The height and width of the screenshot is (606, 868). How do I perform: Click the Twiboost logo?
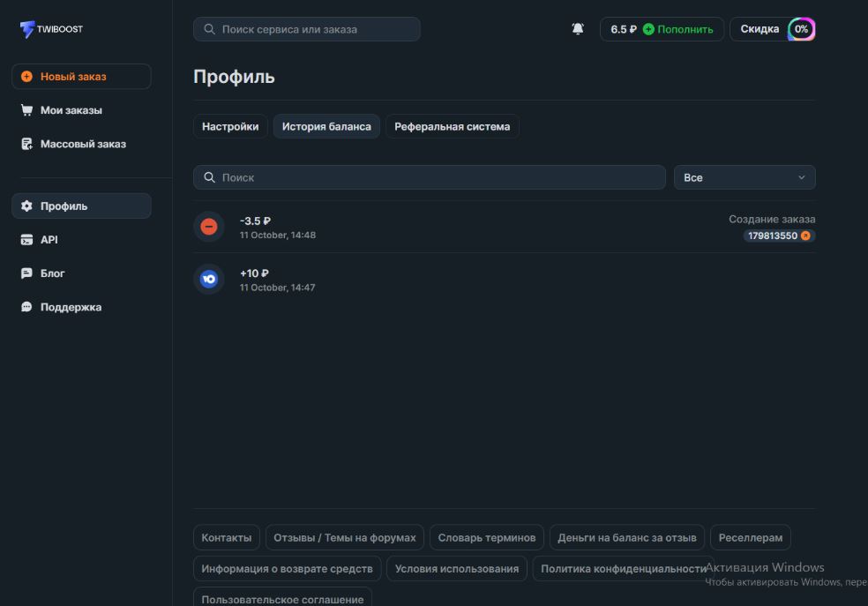coord(51,29)
